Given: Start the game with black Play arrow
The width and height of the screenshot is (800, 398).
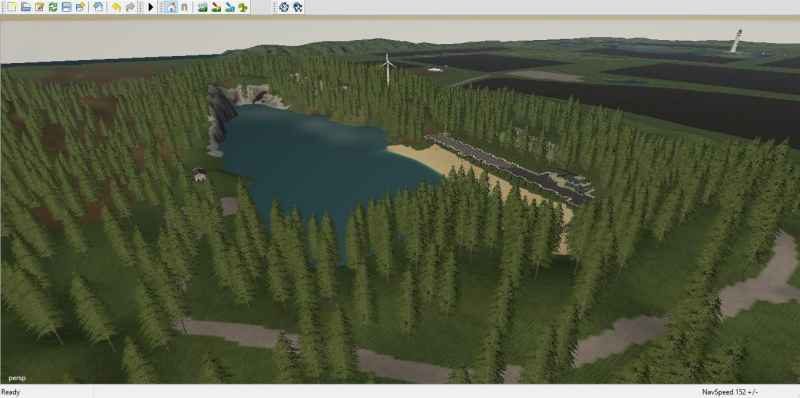Looking at the screenshot, I should point(151,7).
